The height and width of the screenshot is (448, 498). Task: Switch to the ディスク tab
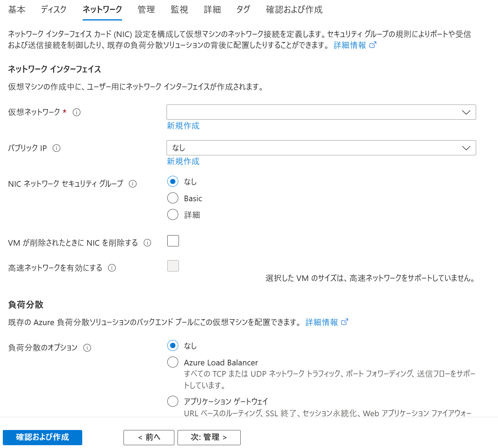click(53, 10)
